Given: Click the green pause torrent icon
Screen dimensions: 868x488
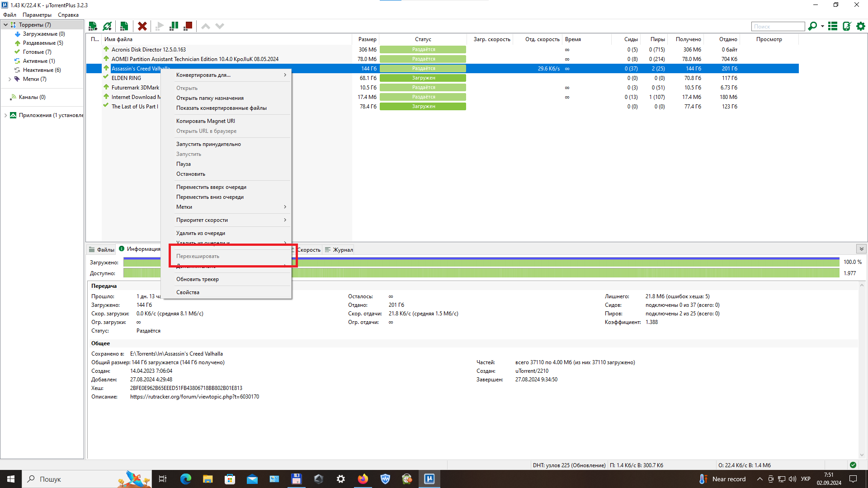Looking at the screenshot, I should click(x=174, y=26).
